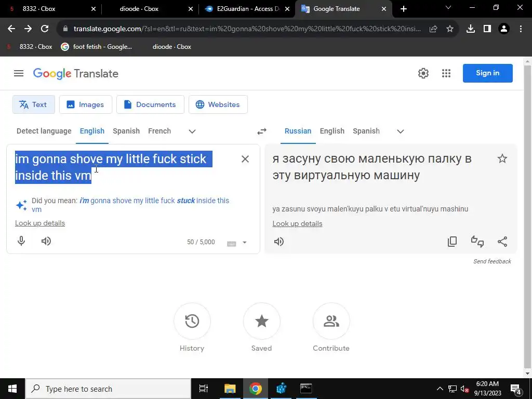Share this page from address bar
Screen dimensions: 532x399
tap(433, 29)
